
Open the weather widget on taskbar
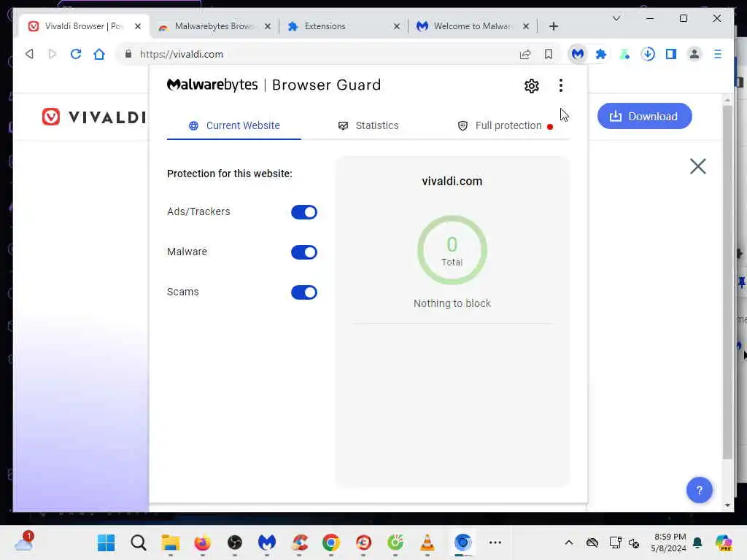24,542
